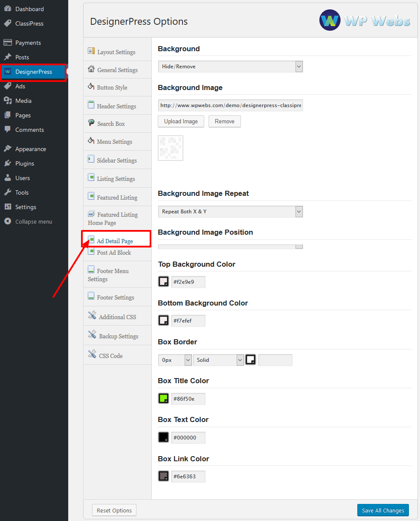Click Collapse menu link
This screenshot has height=521, width=420.
point(34,221)
